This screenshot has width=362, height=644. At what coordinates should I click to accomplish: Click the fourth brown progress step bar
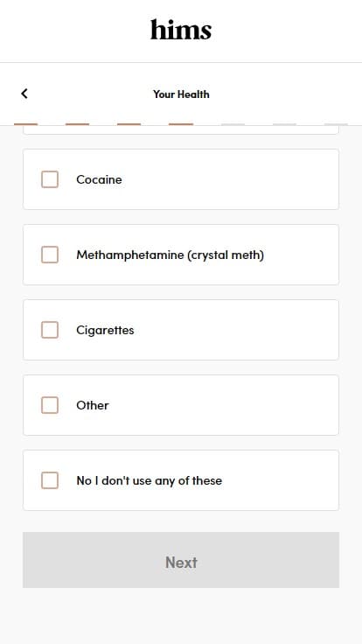coord(181,124)
